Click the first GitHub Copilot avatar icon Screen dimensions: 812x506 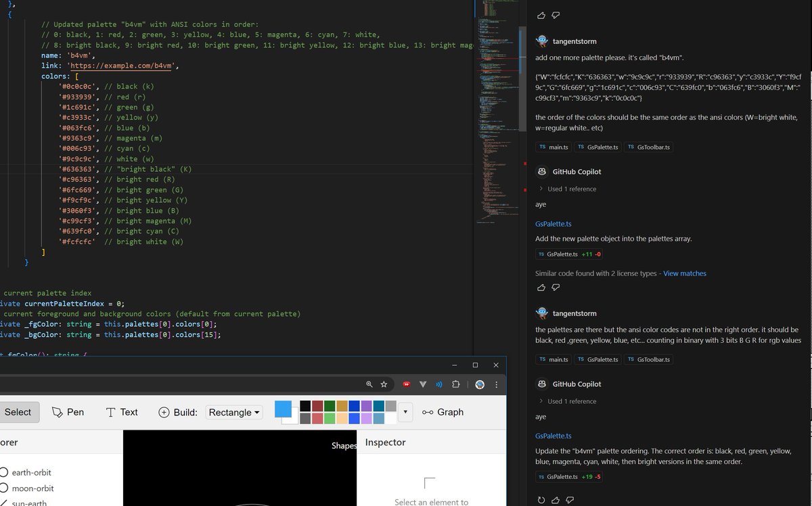541,172
